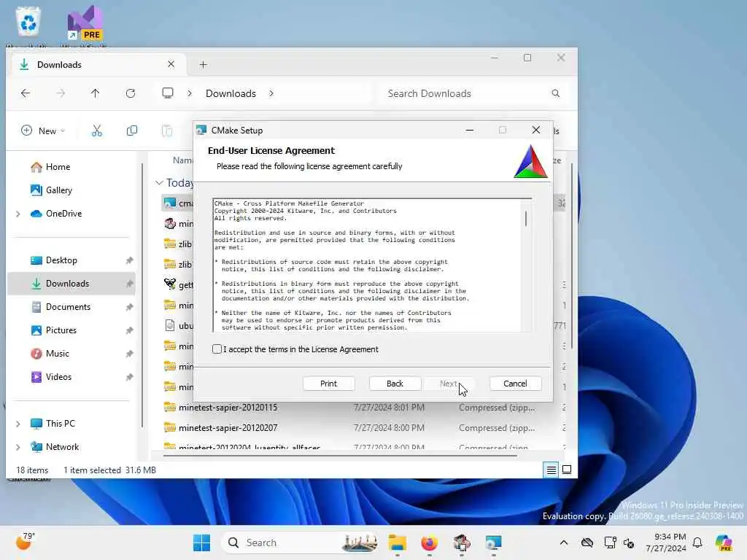Click the pin icon beside Pictures

click(x=130, y=330)
